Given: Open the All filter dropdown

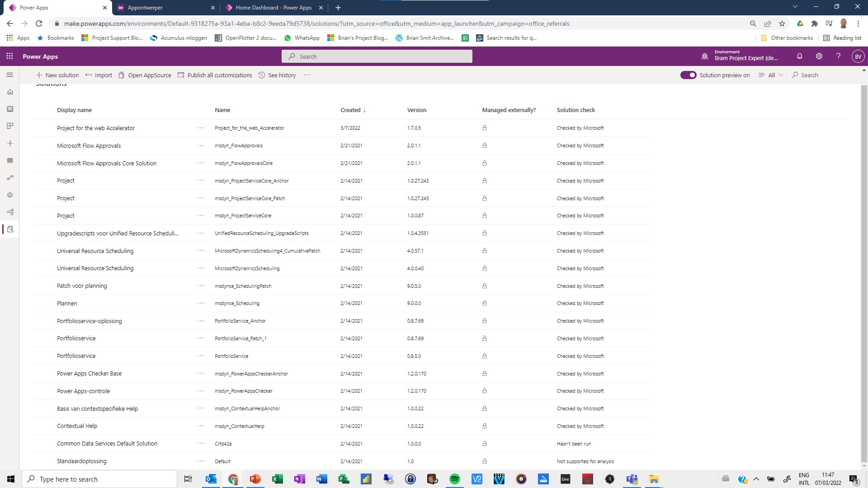Looking at the screenshot, I should click(x=770, y=75).
